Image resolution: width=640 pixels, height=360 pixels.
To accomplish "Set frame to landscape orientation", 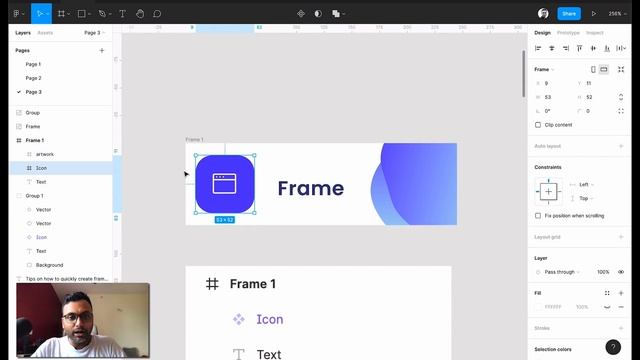I will click(604, 69).
